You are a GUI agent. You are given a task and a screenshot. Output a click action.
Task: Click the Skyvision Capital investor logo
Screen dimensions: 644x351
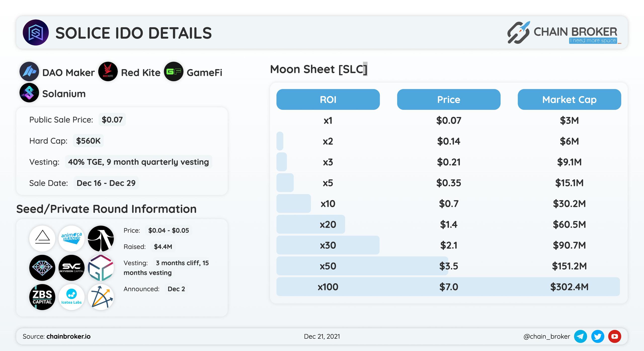click(x=71, y=268)
